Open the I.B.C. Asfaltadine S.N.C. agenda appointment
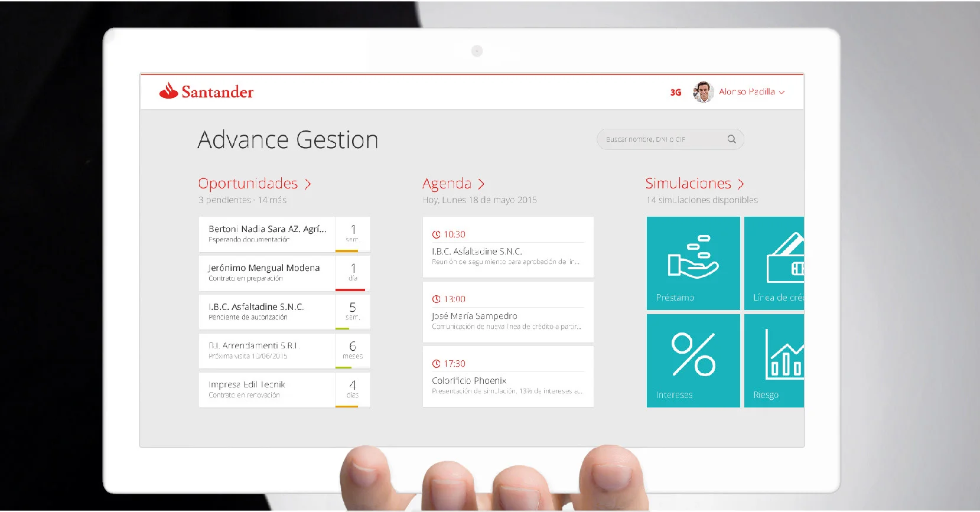This screenshot has height=512, width=980. (x=508, y=247)
